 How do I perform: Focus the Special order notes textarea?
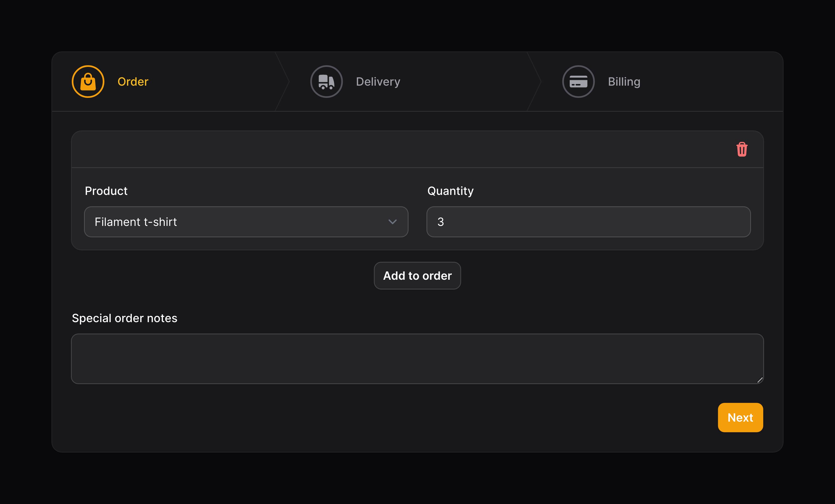click(x=417, y=359)
